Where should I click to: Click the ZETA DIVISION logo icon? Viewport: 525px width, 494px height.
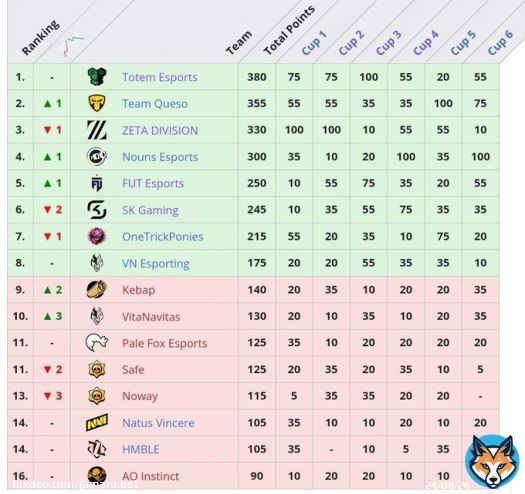[97, 130]
